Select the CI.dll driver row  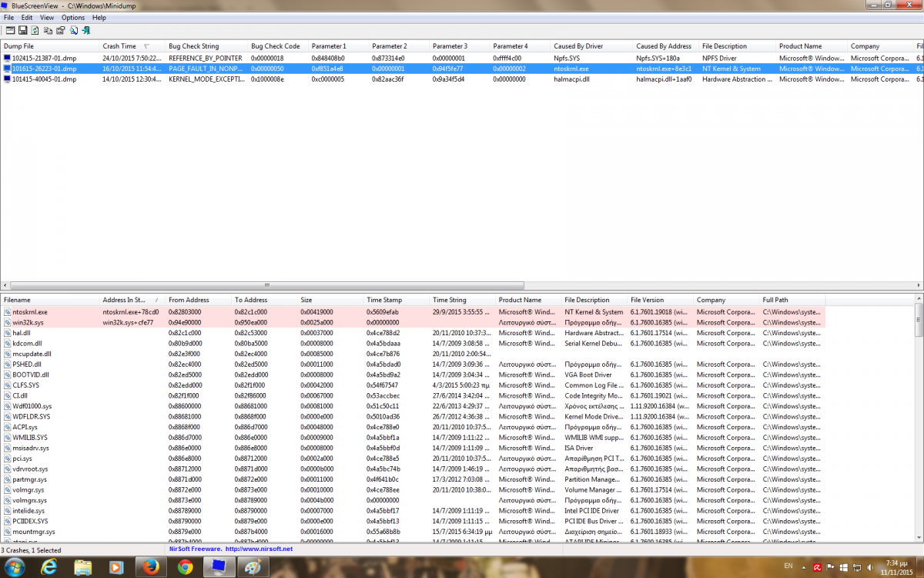(x=412, y=395)
